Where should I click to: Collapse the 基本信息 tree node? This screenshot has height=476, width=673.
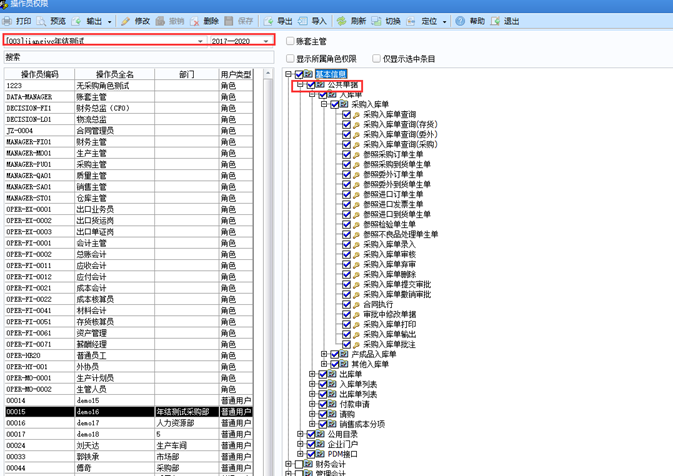point(288,74)
